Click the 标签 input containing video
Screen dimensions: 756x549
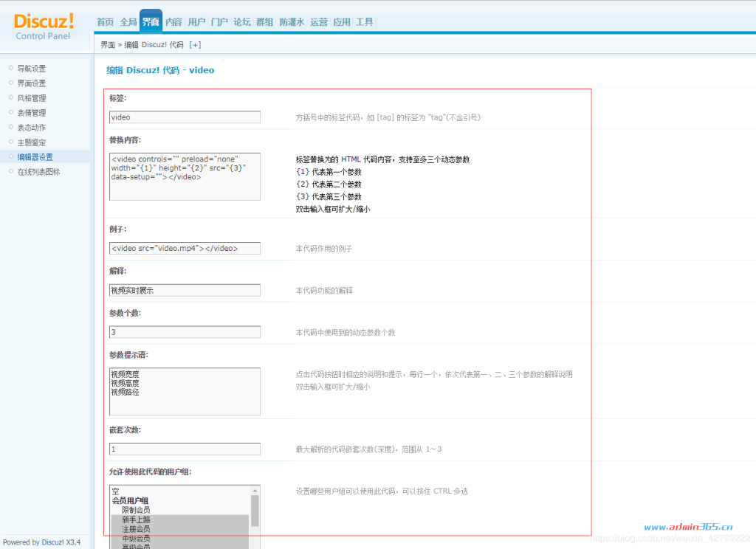(185, 117)
